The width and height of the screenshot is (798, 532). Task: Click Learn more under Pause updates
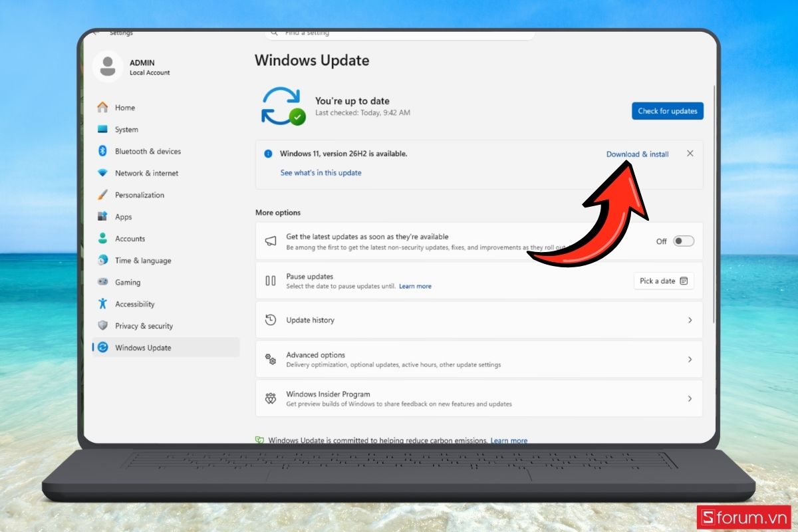click(x=415, y=287)
